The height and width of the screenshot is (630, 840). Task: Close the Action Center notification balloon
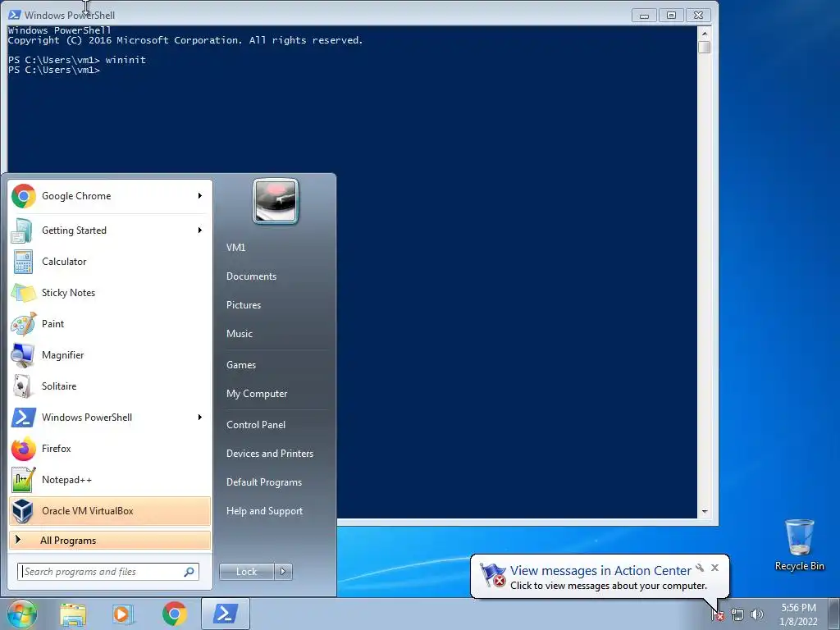(714, 568)
